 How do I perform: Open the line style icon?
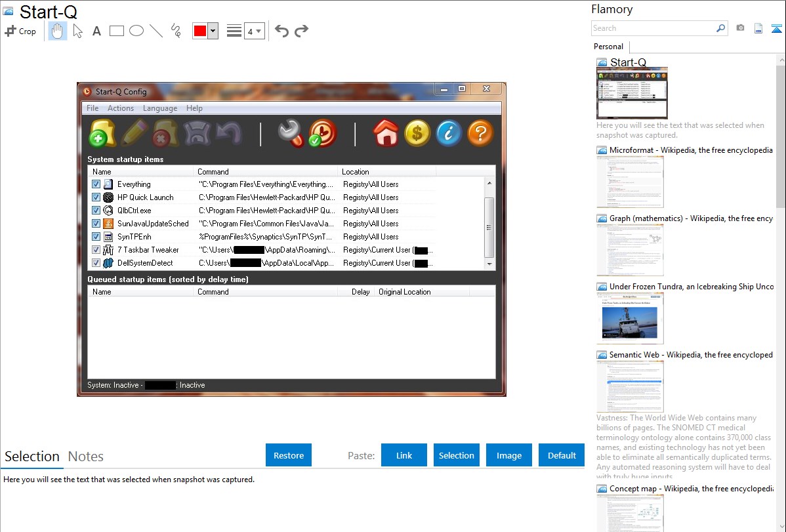(234, 31)
